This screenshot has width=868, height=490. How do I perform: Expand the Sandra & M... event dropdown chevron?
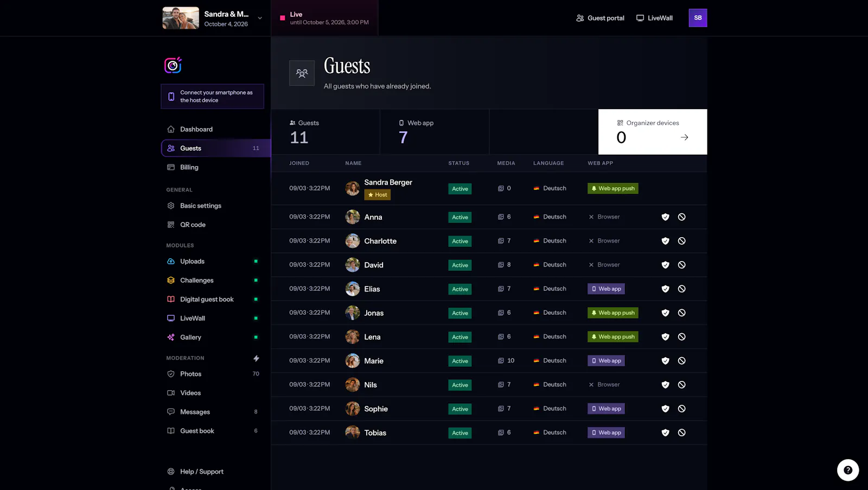[260, 18]
